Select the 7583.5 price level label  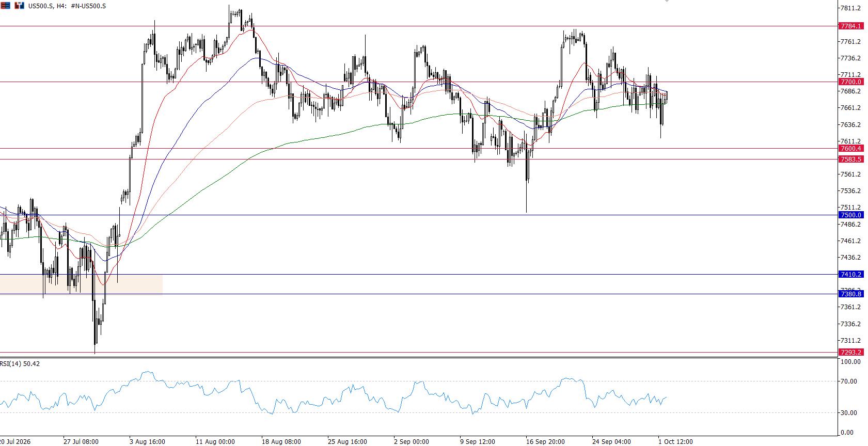(850, 159)
